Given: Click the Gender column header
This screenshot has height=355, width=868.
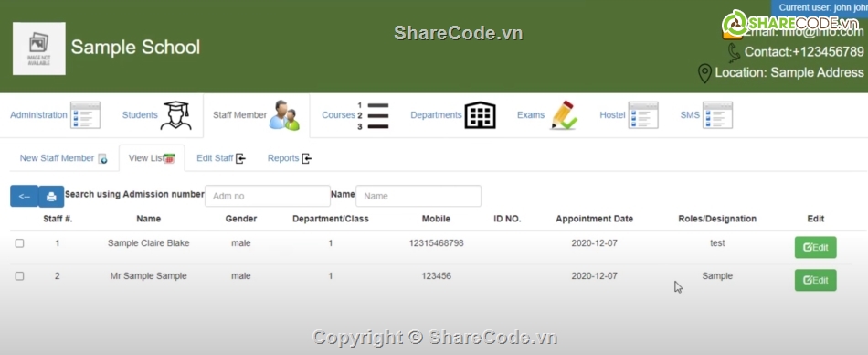Looking at the screenshot, I should point(241,219).
